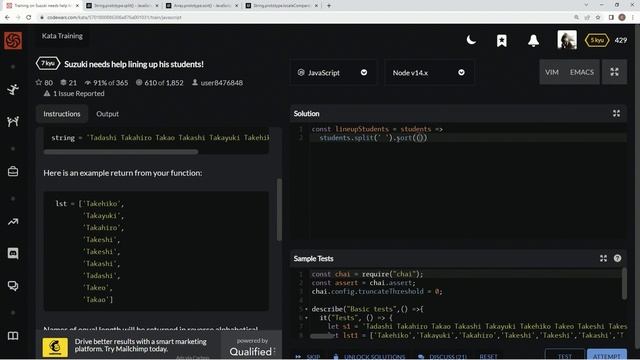This screenshot has height=360, width=640.
Task: Open the bookmarks icon in header
Action: [502, 40]
